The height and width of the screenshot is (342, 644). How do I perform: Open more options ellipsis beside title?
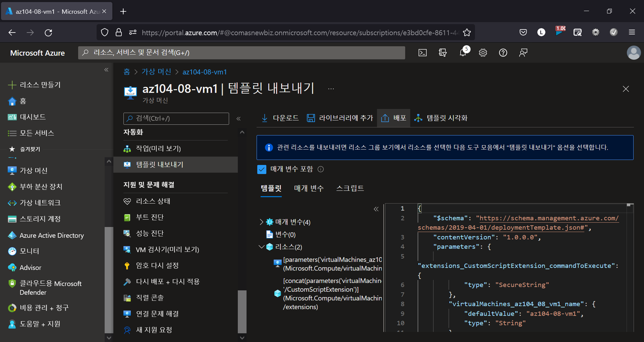[331, 89]
